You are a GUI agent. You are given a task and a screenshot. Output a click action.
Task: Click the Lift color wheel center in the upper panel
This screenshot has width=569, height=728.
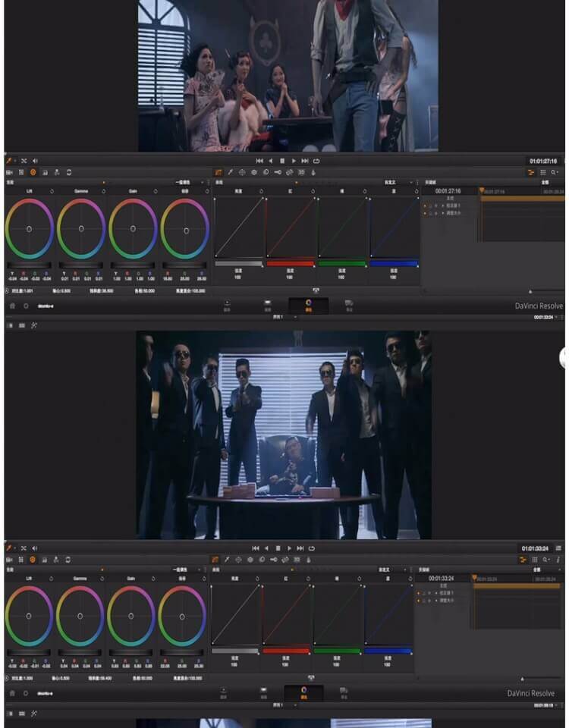tap(30, 229)
